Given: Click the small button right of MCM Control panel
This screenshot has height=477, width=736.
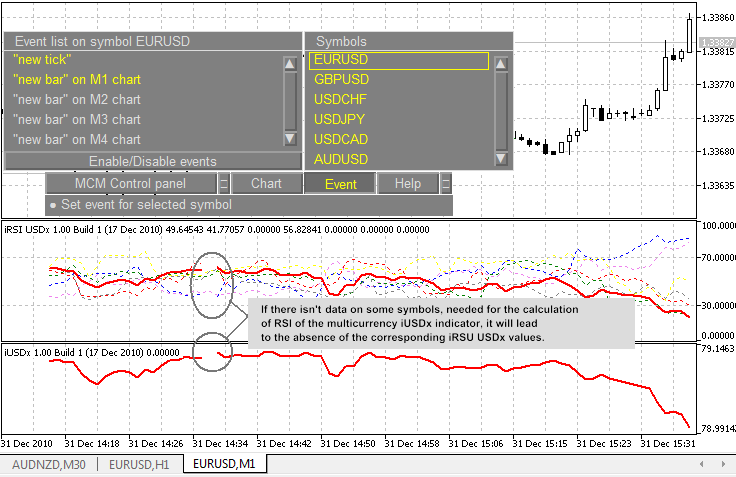Looking at the screenshot, I should (224, 184).
